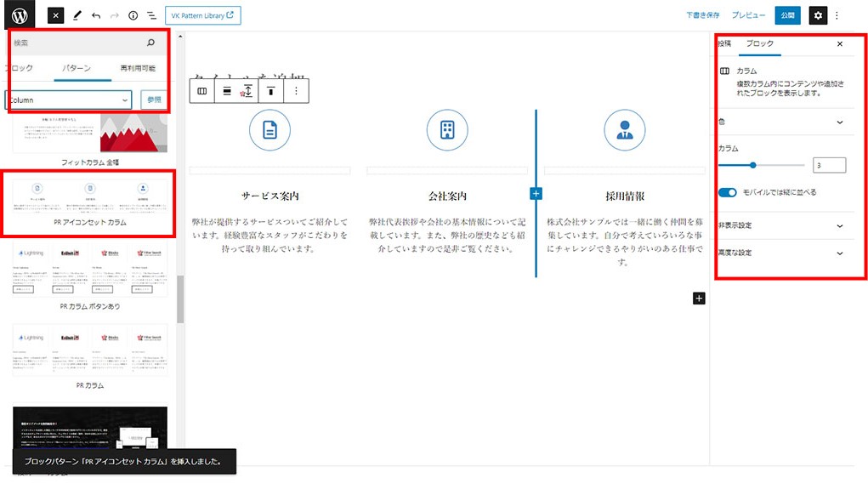
Task: Open block toolbar more options menu
Action: point(296,91)
